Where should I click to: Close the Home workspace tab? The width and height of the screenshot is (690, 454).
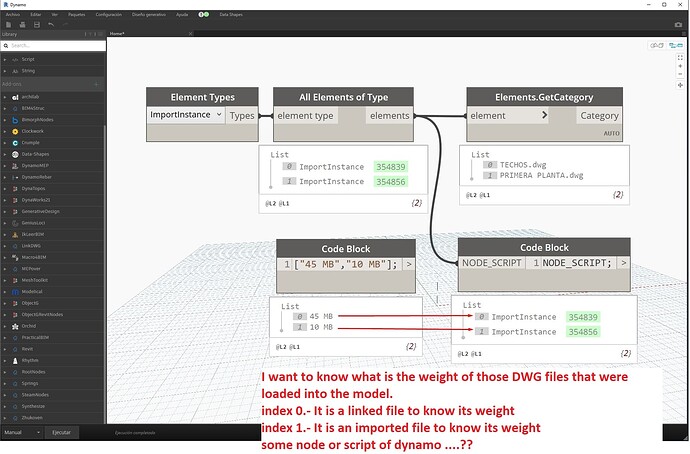pos(190,33)
